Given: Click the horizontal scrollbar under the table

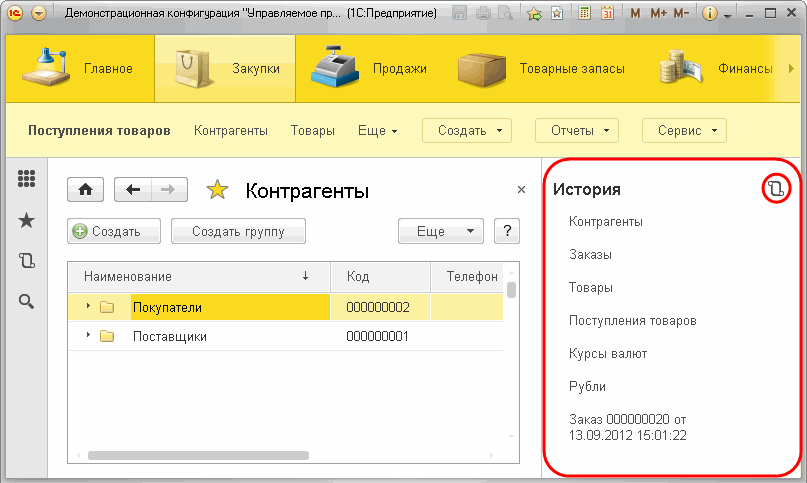Looking at the screenshot, I should [x=198, y=456].
